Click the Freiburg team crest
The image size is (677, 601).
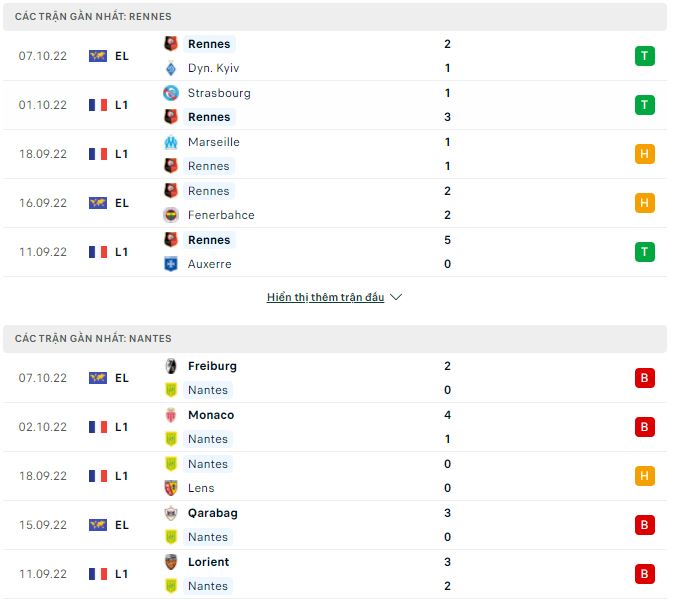click(x=170, y=366)
